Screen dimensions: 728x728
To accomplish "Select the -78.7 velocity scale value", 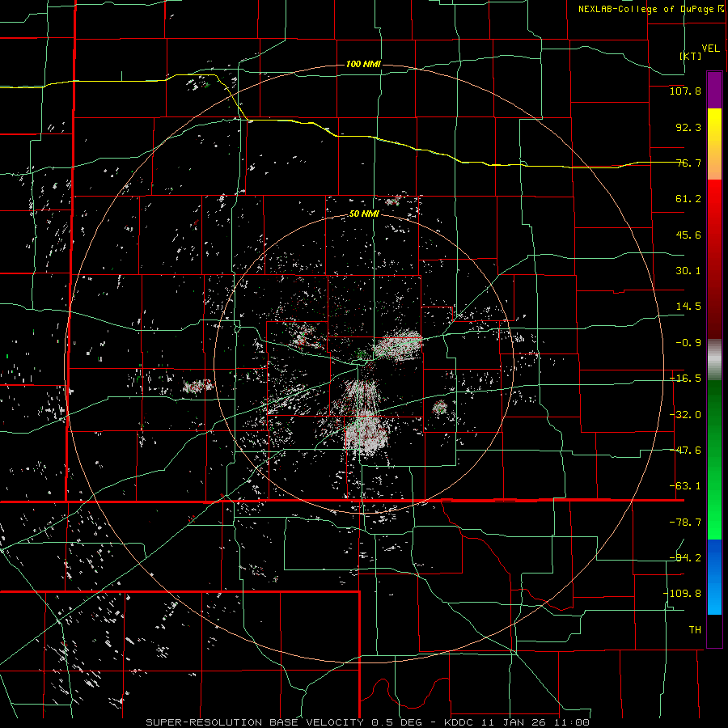I will [685, 523].
